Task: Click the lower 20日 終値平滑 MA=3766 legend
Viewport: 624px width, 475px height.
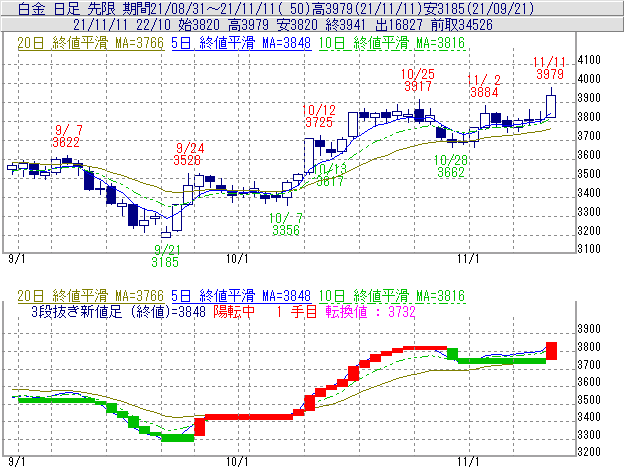Action: [x=90, y=296]
